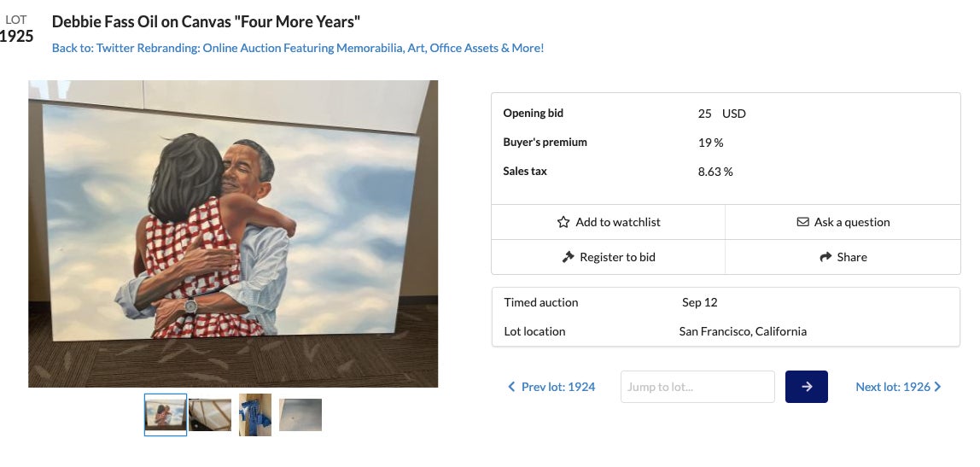Screen dimensions: 980x467
Task: Open the main painting image
Action: coord(233,234)
